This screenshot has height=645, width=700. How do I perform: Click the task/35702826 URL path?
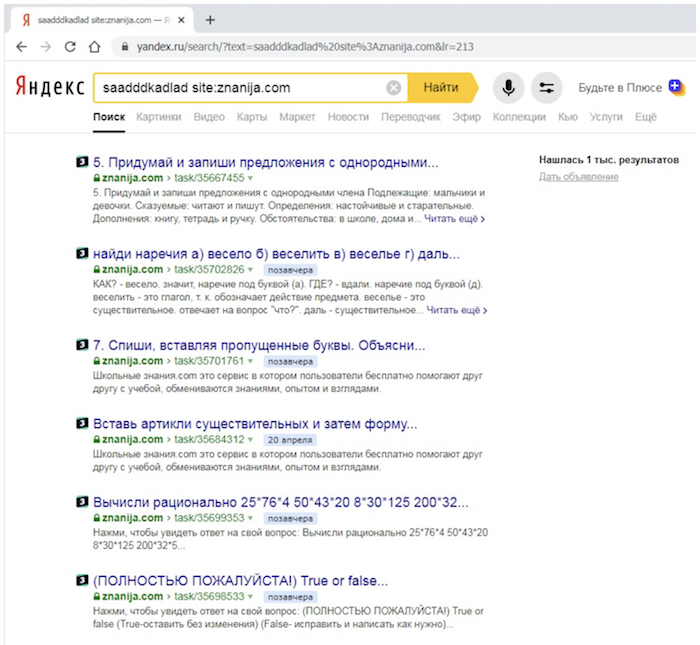click(209, 270)
